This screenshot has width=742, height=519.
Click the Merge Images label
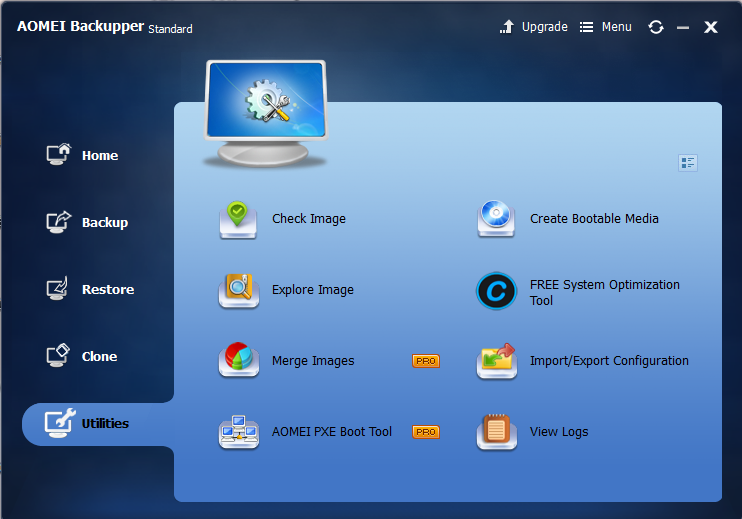(x=313, y=361)
